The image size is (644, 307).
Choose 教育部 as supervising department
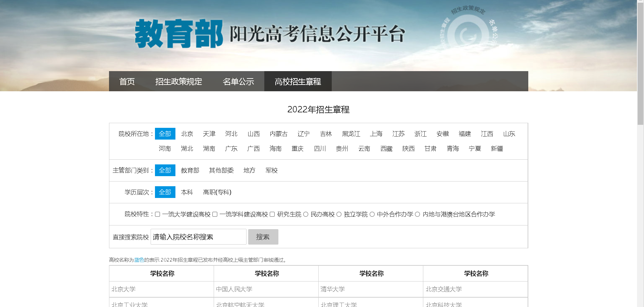pyautogui.click(x=190, y=170)
